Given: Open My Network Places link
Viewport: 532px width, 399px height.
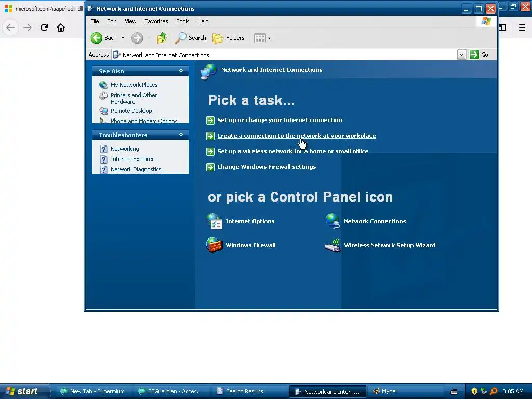Looking at the screenshot, I should point(134,85).
